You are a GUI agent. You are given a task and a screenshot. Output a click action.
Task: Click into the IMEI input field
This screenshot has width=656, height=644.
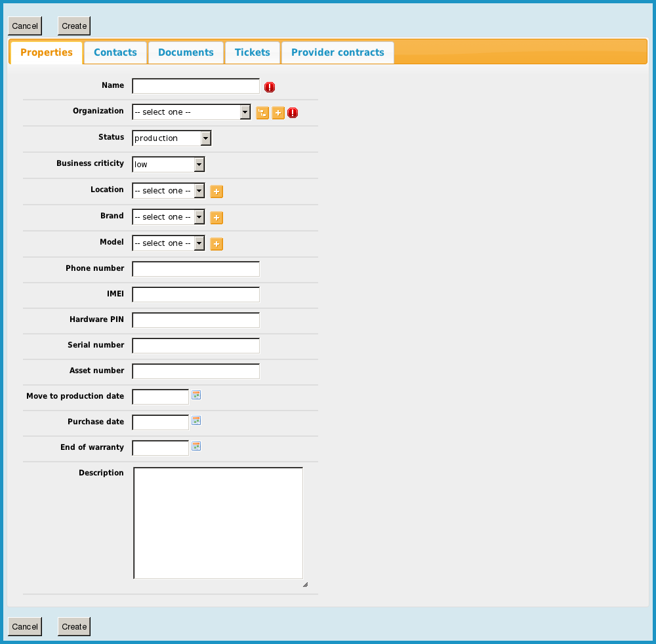[x=195, y=294]
